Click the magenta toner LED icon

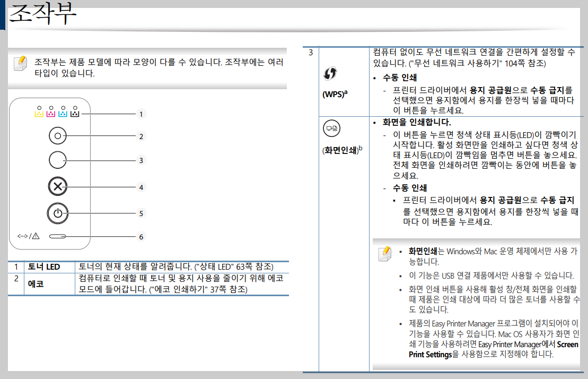[51, 112]
